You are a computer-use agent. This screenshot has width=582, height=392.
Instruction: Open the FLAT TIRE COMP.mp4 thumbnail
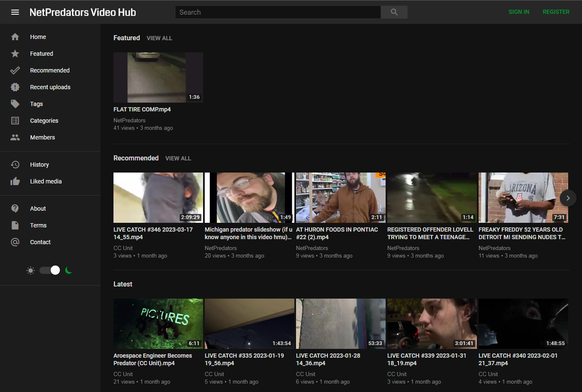[158, 77]
